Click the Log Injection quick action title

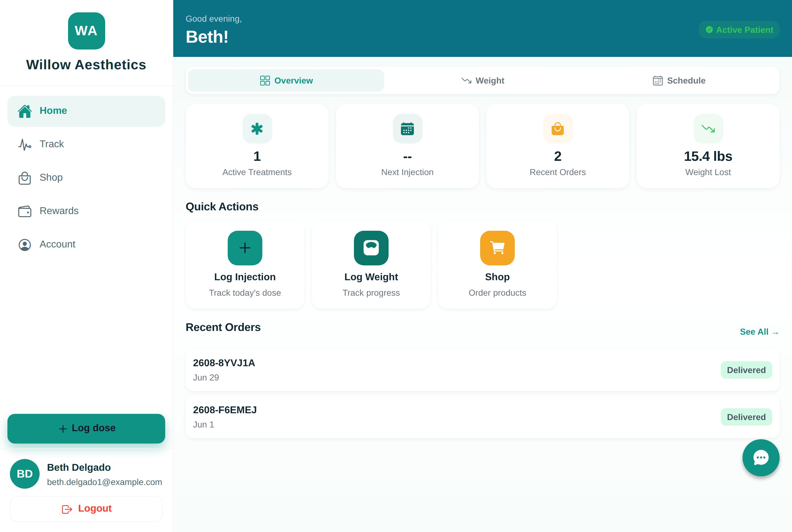[245, 277]
